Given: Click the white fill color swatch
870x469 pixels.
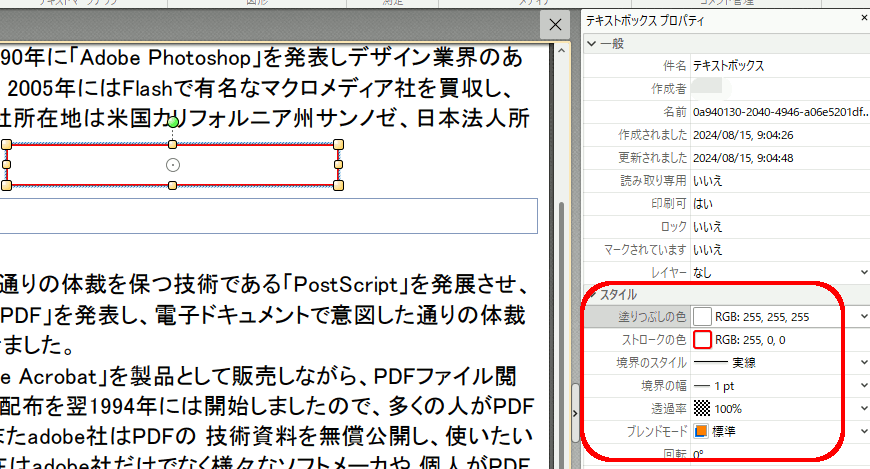Looking at the screenshot, I should coord(702,316).
